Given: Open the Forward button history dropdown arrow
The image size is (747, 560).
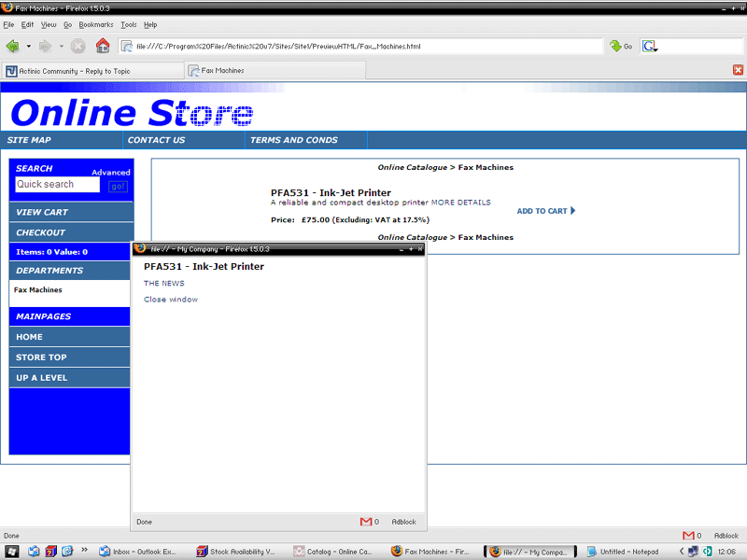Looking at the screenshot, I should tap(62, 46).
